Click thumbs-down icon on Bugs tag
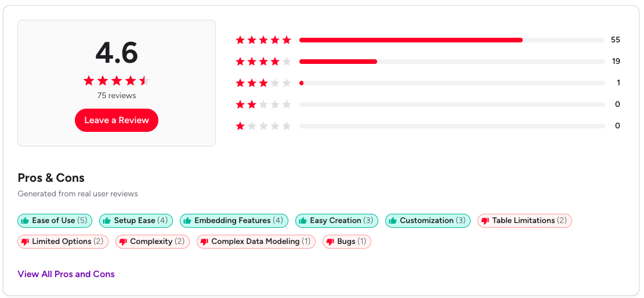The height and width of the screenshot is (298, 644). [x=330, y=242]
